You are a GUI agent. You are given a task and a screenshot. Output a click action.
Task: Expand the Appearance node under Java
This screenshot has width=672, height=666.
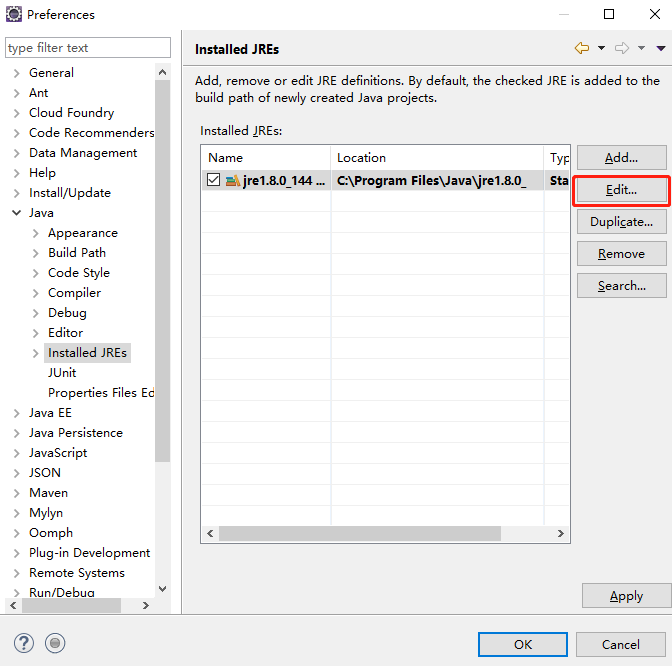[x=36, y=234]
